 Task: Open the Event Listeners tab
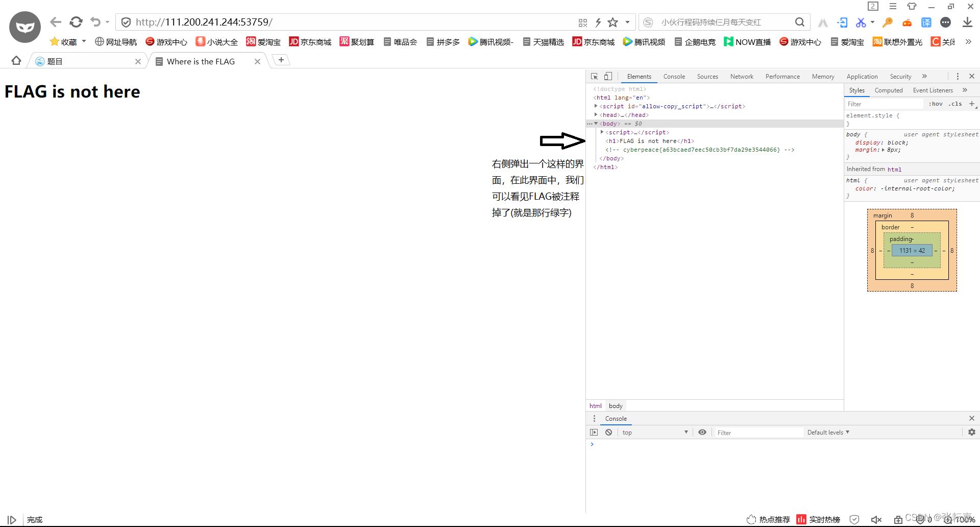coord(933,90)
